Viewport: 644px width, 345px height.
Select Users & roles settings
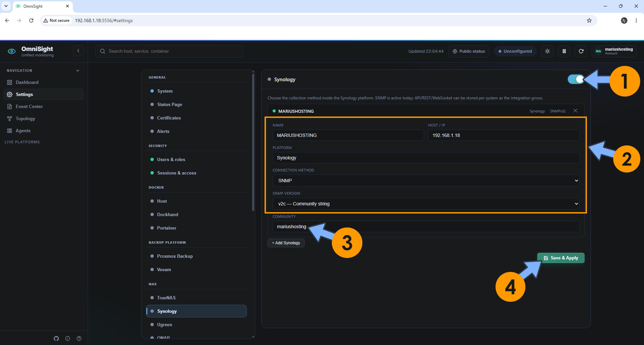tap(196, 159)
